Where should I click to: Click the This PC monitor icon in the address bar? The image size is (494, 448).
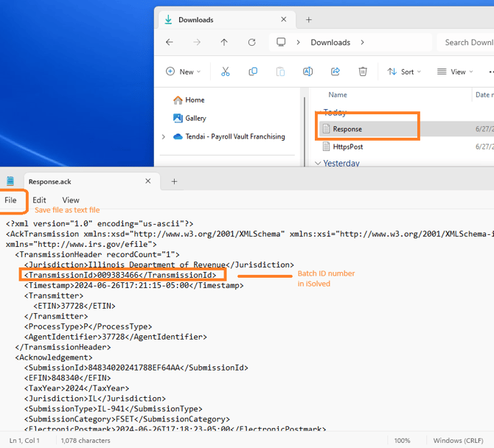[x=281, y=42]
